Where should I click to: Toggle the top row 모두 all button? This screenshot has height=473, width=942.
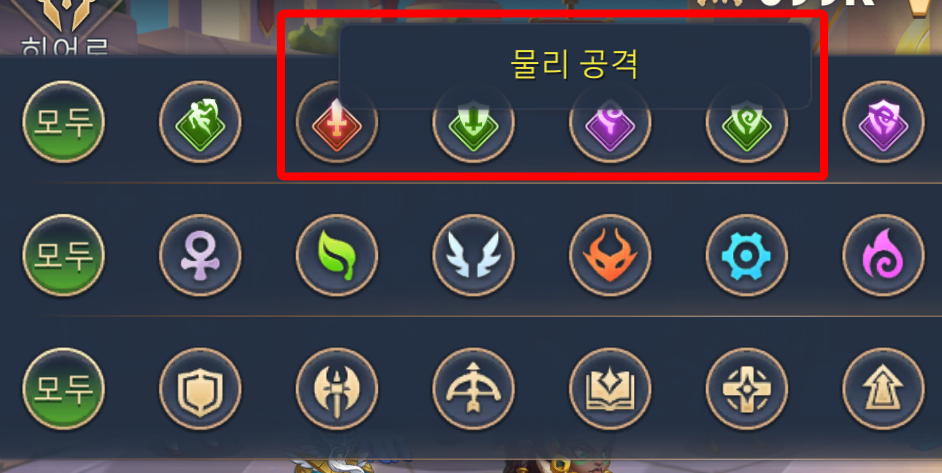[x=63, y=122]
